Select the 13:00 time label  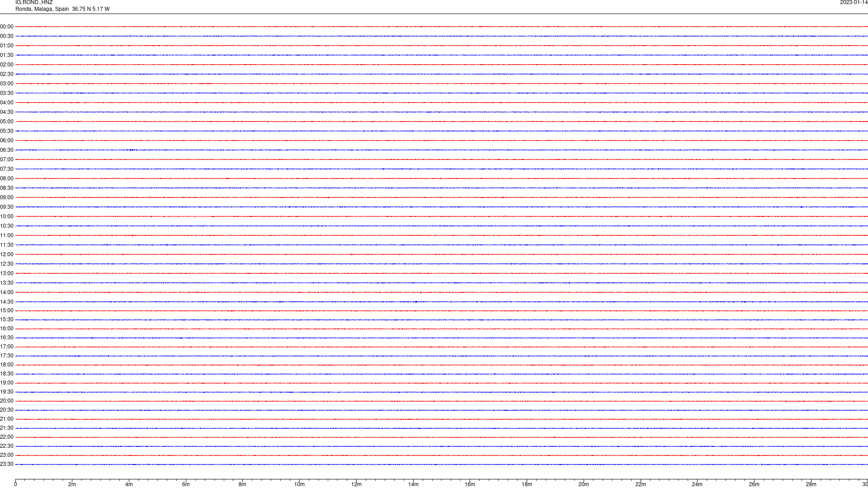(7, 273)
